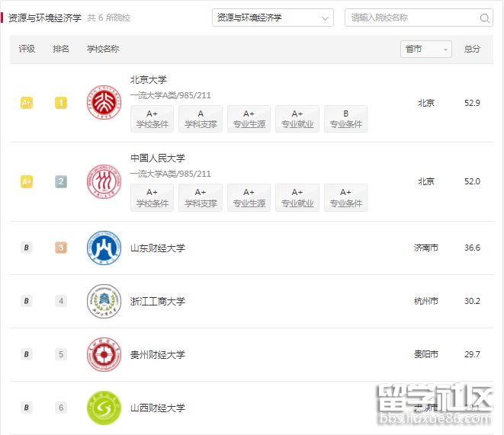
Task: Click the Peking University logo
Action: pos(104,103)
